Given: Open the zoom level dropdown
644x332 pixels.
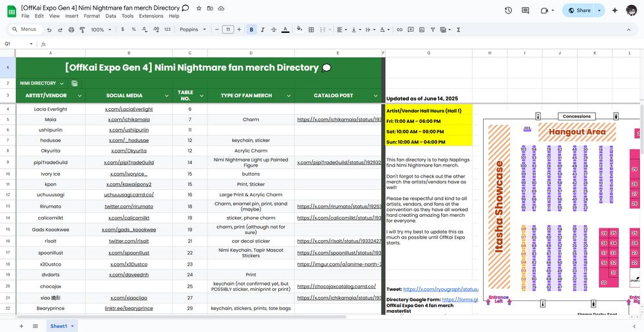Looking at the screenshot, I should click(x=101, y=30).
